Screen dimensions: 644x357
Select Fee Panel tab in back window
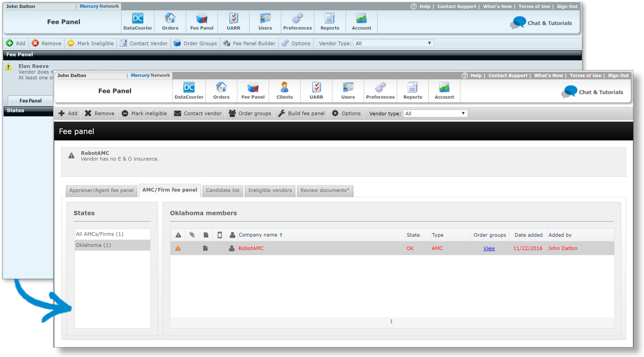click(30, 100)
